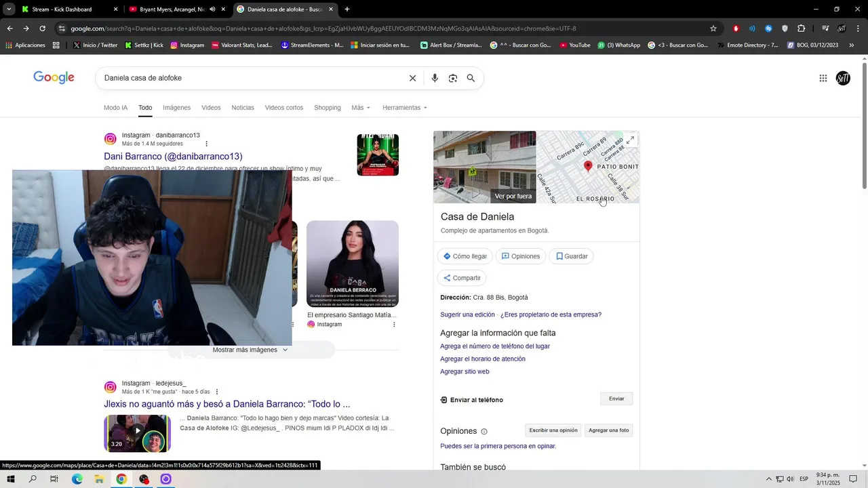Open options for Dani Barranco Instagram result

coord(207,144)
